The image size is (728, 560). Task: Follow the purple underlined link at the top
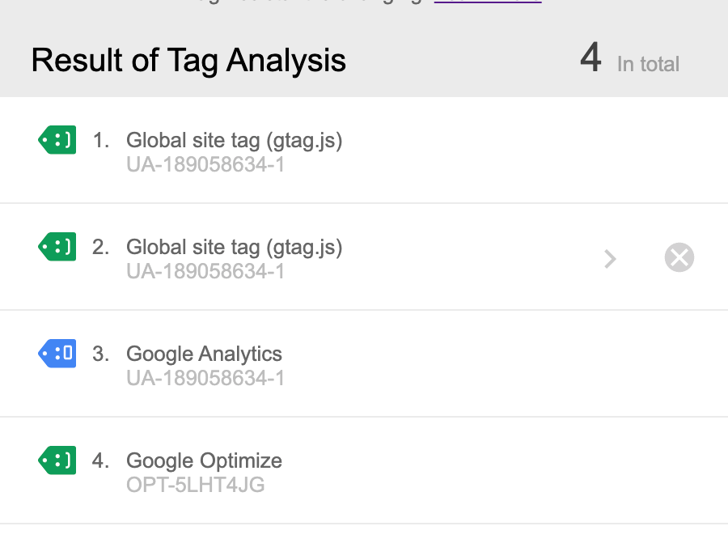pyautogui.click(x=488, y=2)
